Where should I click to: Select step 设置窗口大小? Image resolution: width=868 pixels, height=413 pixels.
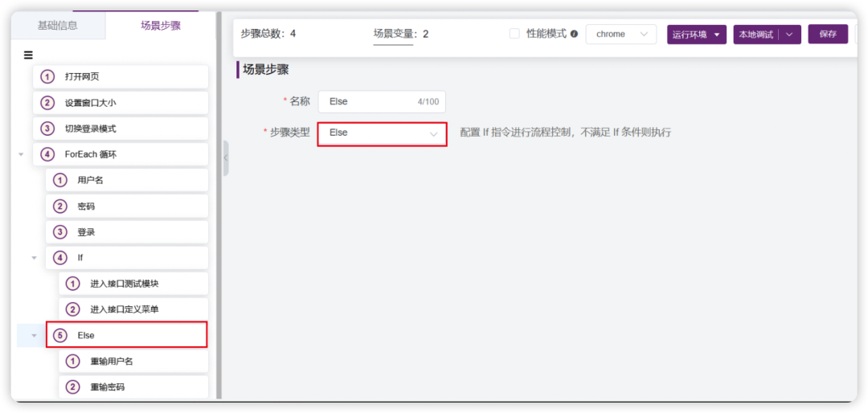click(x=120, y=103)
